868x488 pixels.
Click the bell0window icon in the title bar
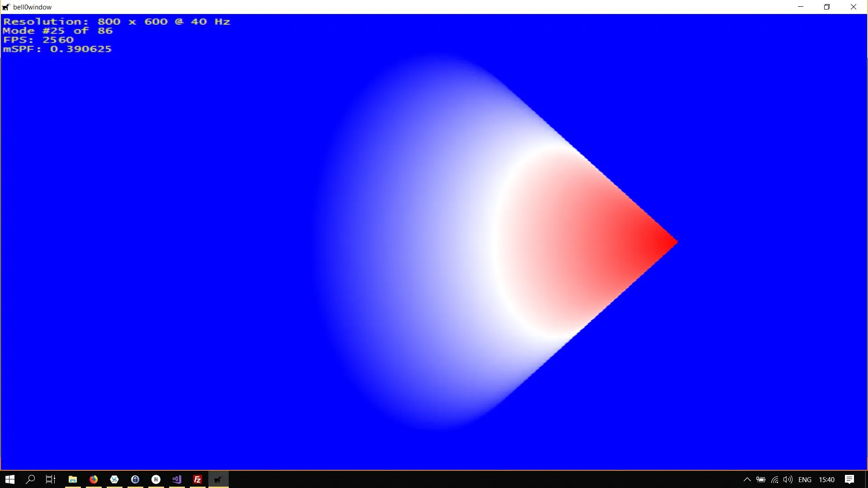tap(6, 7)
